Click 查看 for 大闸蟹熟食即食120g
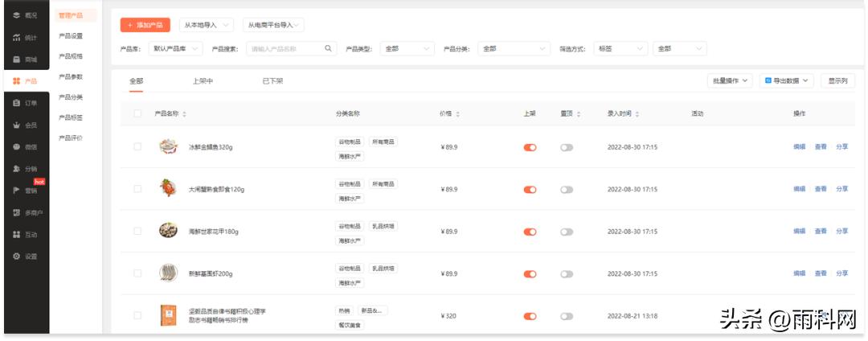This screenshot has width=868, height=341. (821, 189)
